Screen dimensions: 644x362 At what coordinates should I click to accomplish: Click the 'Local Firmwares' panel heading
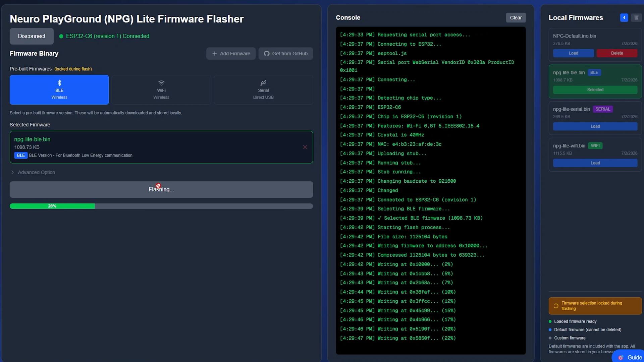pos(576,18)
